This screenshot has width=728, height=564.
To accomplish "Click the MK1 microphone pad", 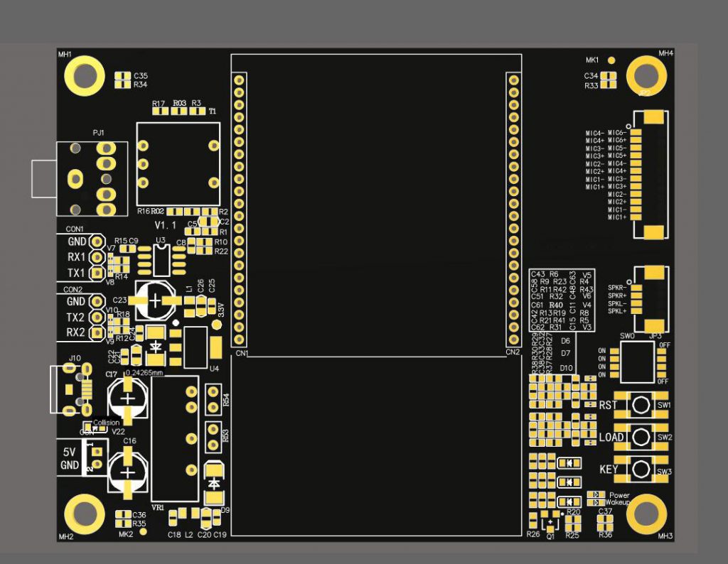I will [x=611, y=61].
